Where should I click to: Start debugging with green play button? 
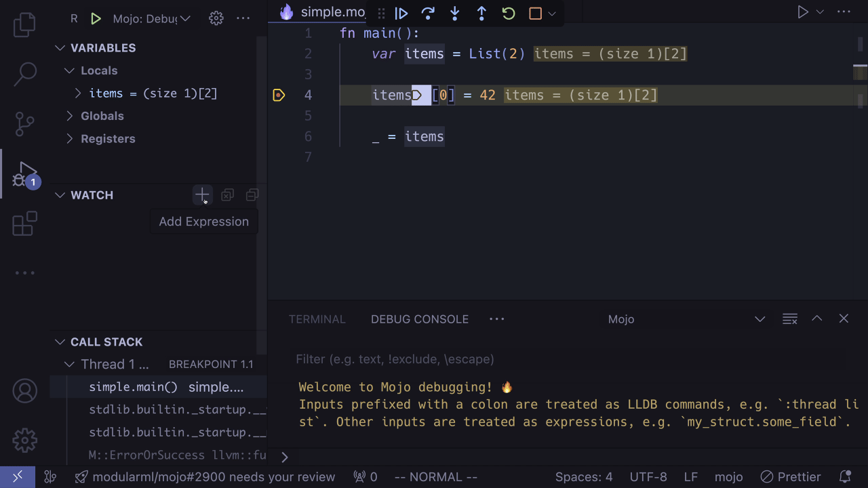pyautogui.click(x=96, y=18)
